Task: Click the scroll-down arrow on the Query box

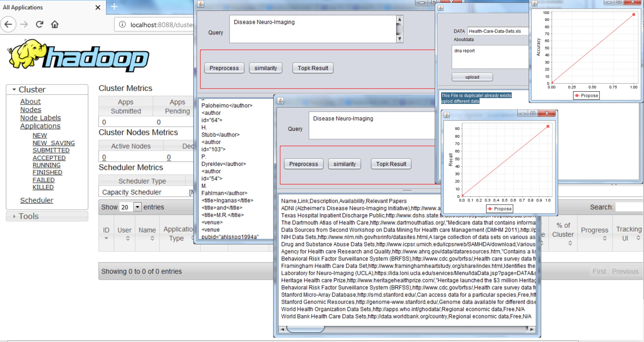Action: 400,39
